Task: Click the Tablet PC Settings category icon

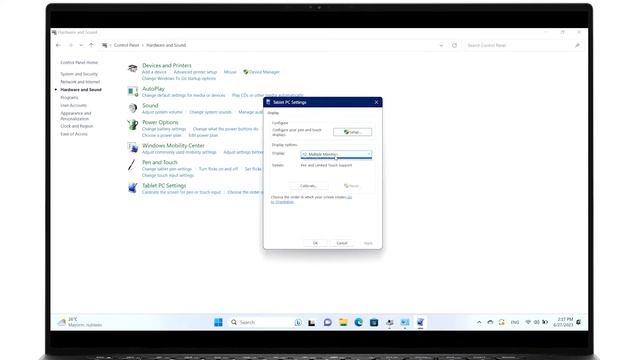Action: (x=133, y=188)
